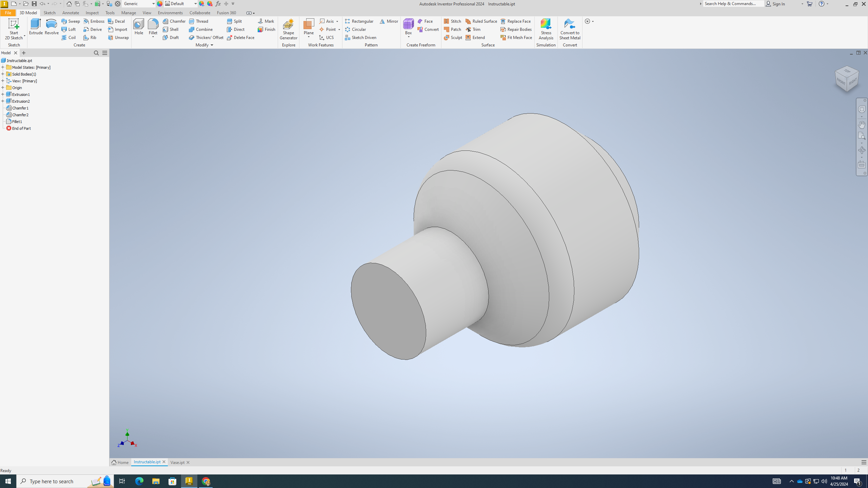868x488 pixels.
Task: Activate the Coil tool
Action: (x=68, y=37)
